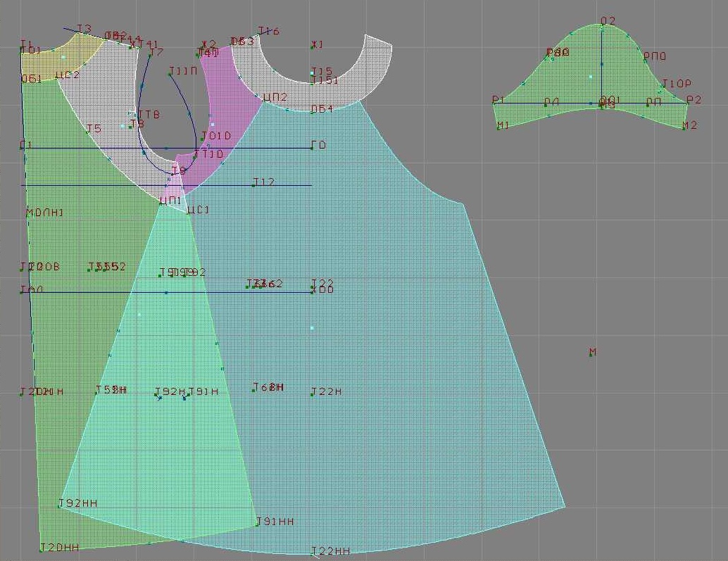
Task: Select point O2 at sleeve cap top
Action: (601, 27)
